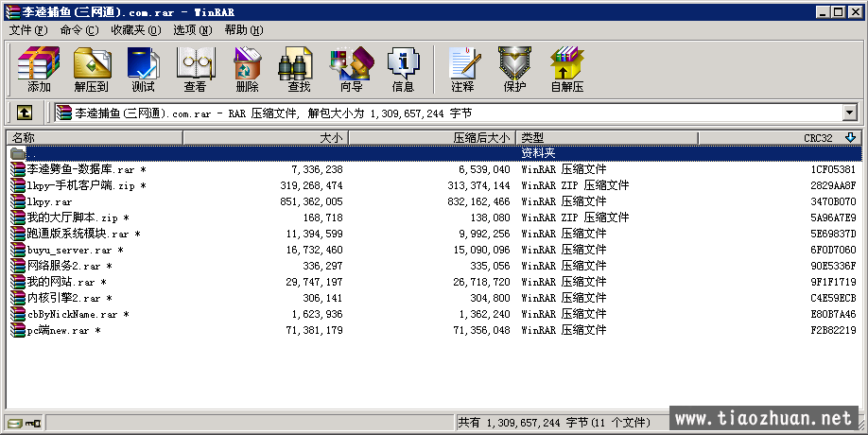
Task: Click the archive icon of cbByNickName.rar
Action: pos(18,314)
